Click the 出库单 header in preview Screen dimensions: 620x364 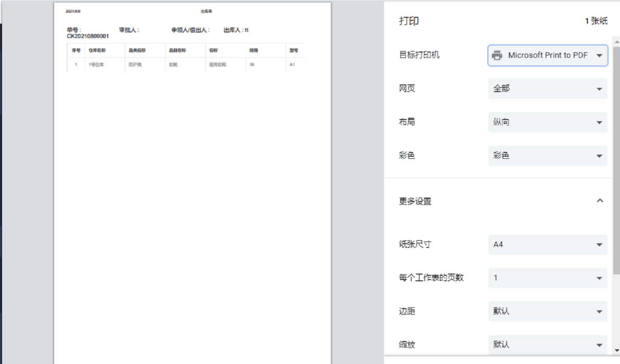pyautogui.click(x=206, y=11)
